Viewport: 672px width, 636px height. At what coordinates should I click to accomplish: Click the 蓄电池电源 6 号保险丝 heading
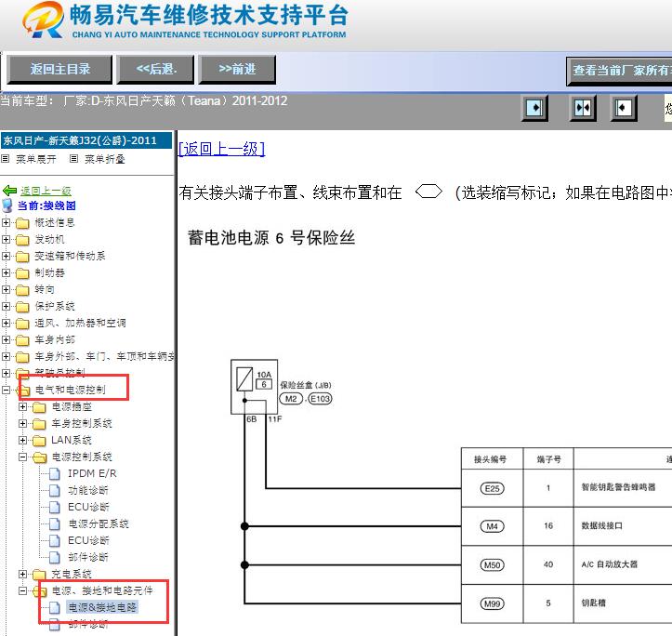(x=271, y=238)
